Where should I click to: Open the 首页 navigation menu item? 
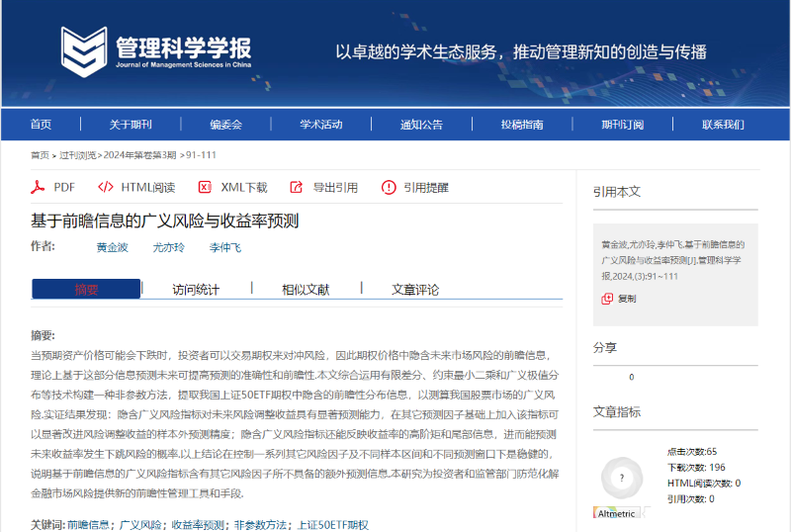click(x=41, y=125)
